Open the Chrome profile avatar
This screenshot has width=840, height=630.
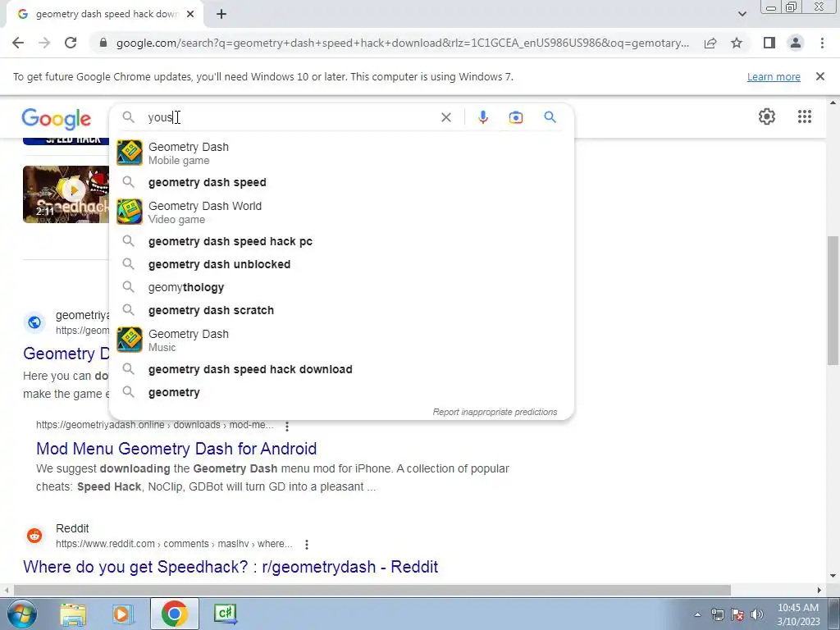point(796,43)
